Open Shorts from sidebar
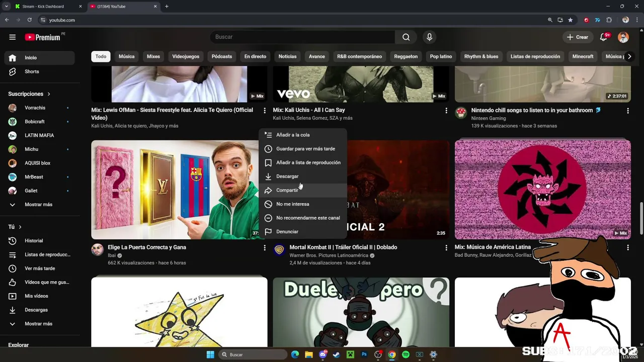 [39, 71]
